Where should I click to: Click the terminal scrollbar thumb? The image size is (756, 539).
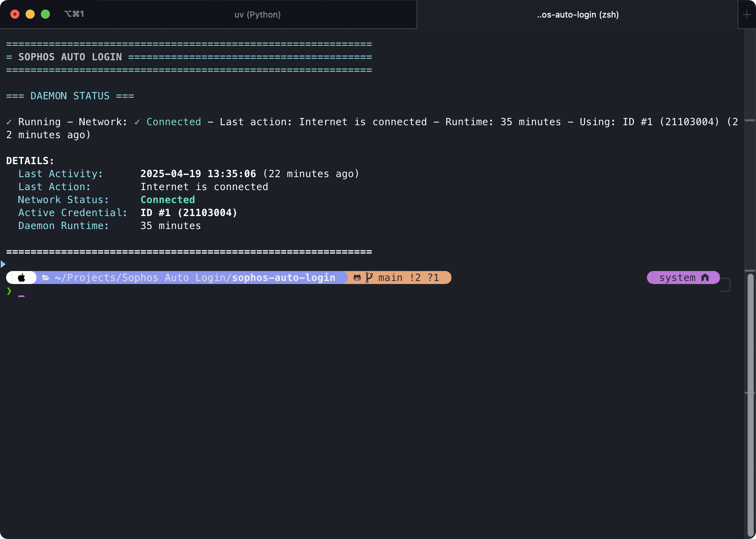click(x=751, y=405)
